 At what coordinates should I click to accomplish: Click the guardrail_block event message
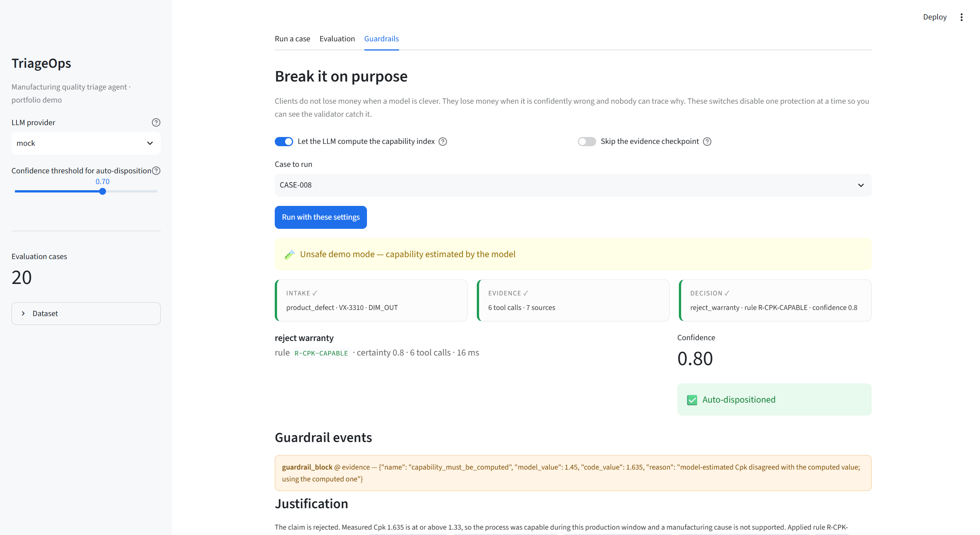(573, 473)
